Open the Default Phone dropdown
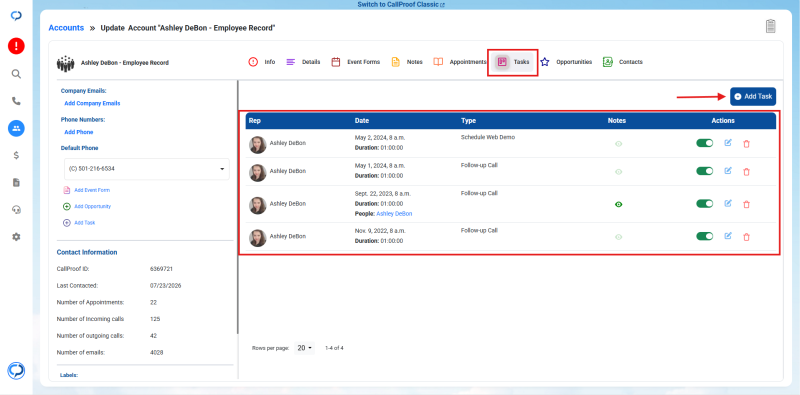The image size is (800, 395). tap(147, 168)
